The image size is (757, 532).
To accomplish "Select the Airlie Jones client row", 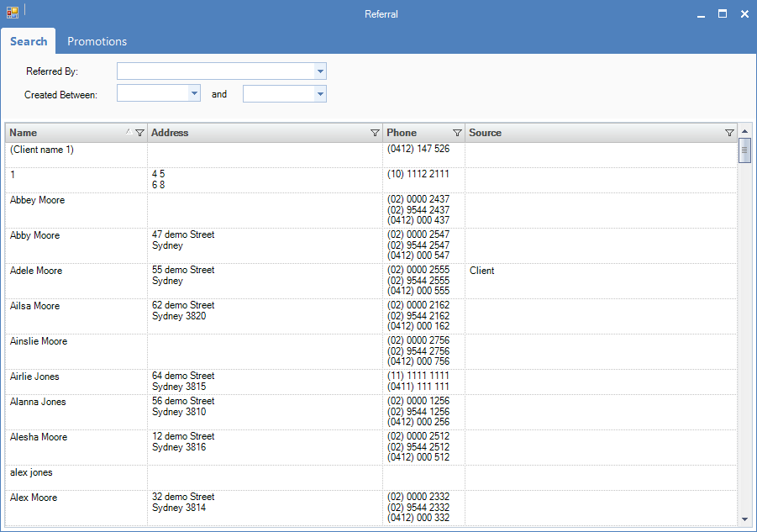I will tap(34, 377).
